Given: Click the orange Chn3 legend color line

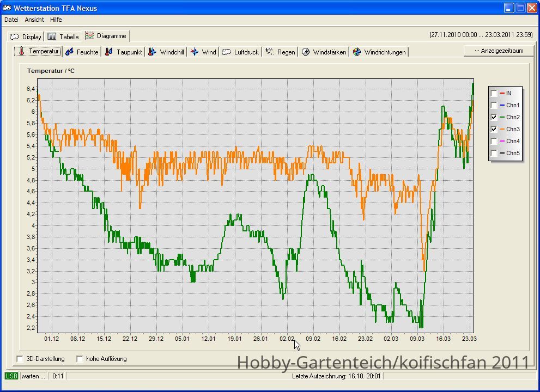Looking at the screenshot, I should pyautogui.click(x=502, y=129).
